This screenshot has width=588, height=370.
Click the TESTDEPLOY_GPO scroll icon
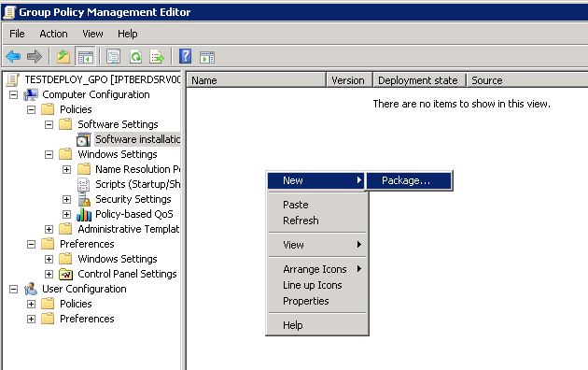13,79
